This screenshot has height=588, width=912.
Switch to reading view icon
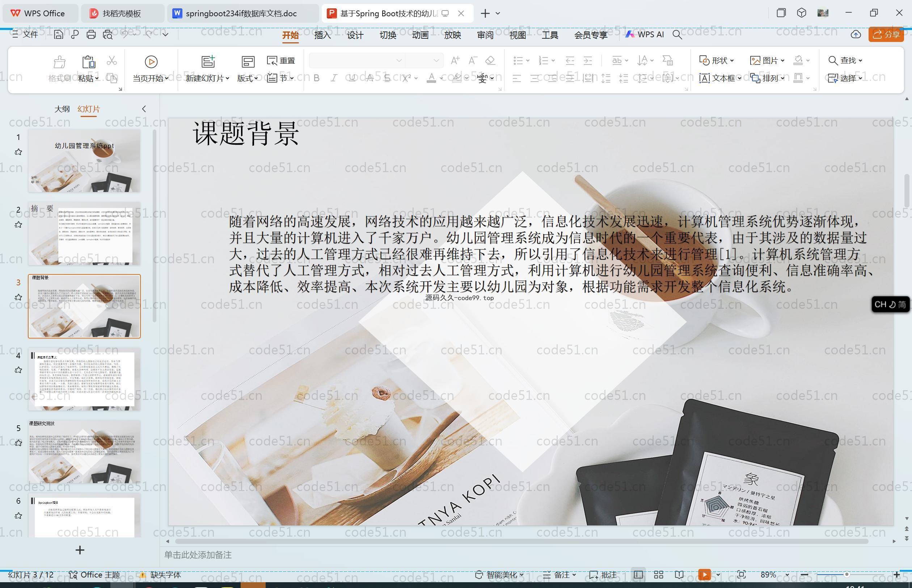679,575
